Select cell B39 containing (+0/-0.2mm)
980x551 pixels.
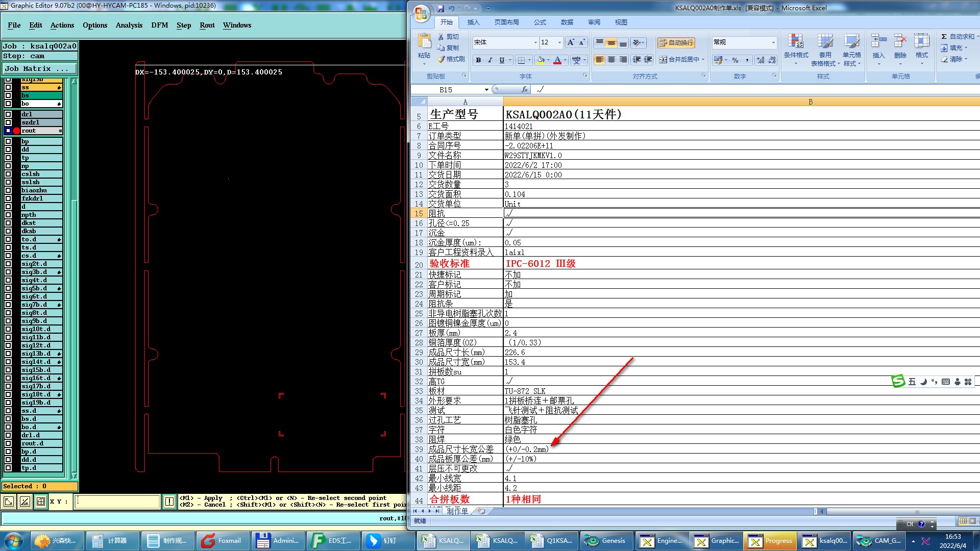coord(742,449)
